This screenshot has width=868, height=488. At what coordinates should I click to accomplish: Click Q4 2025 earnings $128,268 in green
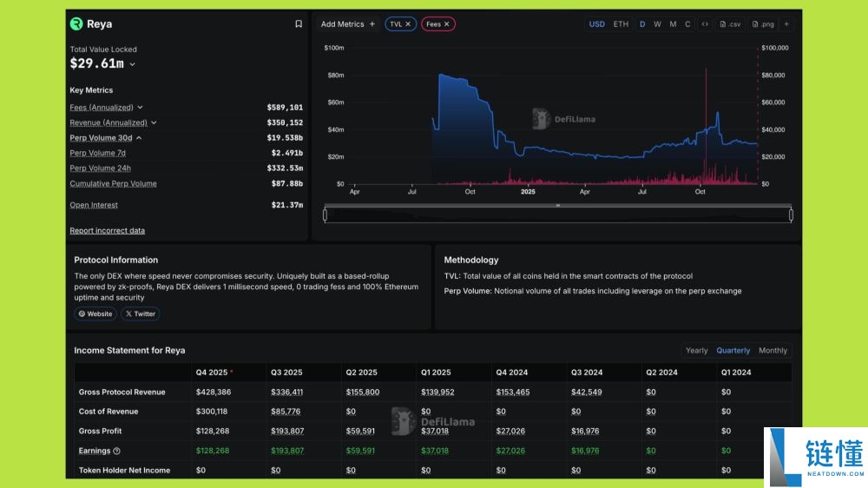pyautogui.click(x=213, y=451)
